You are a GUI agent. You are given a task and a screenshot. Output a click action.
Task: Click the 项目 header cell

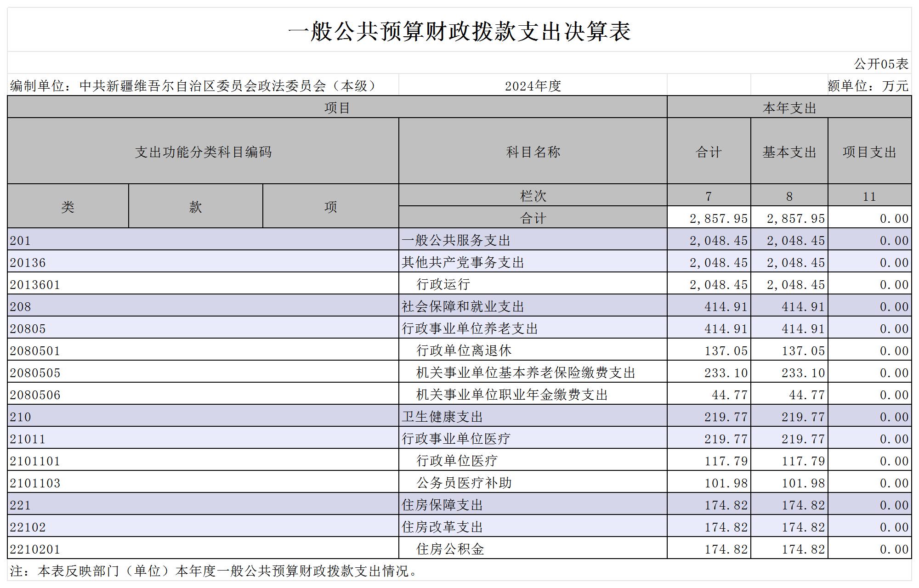click(337, 107)
